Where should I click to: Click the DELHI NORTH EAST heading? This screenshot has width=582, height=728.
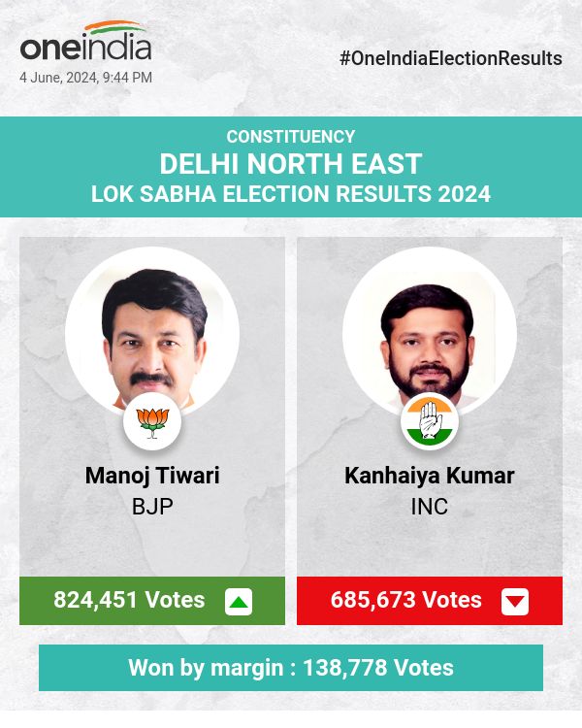click(x=291, y=163)
